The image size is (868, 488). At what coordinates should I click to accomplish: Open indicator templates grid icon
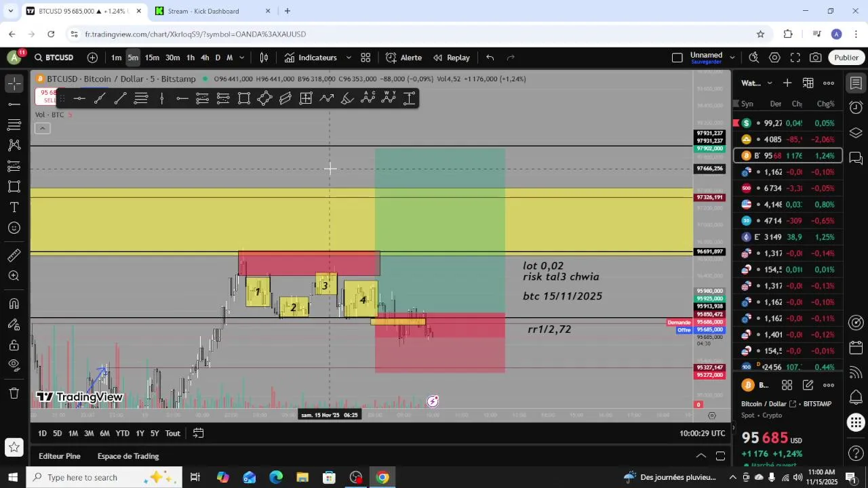click(x=366, y=58)
